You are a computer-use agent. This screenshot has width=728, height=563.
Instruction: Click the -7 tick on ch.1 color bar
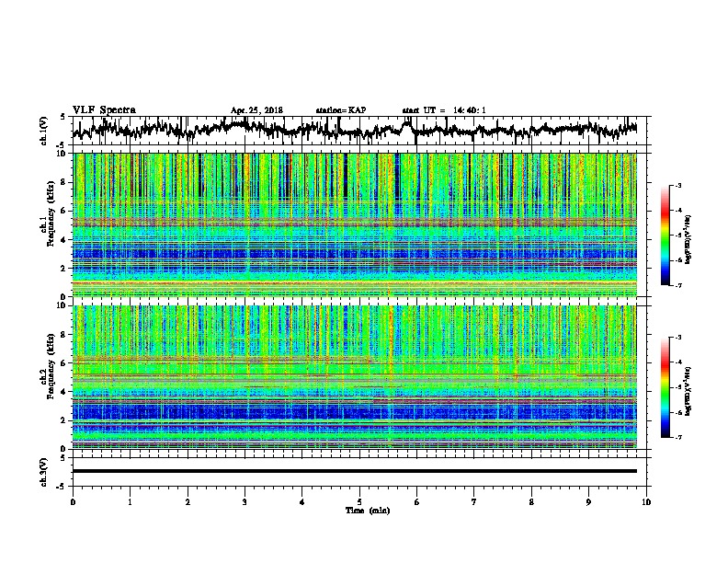coord(677,285)
